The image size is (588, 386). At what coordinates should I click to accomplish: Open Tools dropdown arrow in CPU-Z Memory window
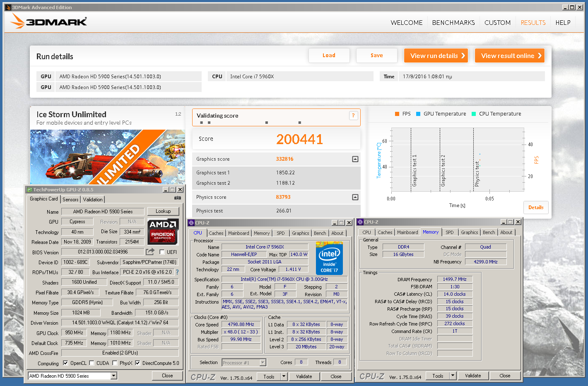click(x=453, y=376)
